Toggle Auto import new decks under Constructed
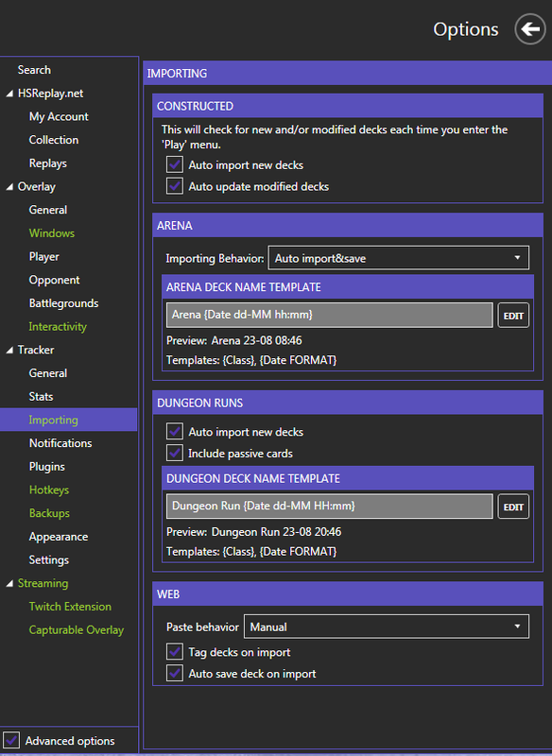Image resolution: width=552 pixels, height=756 pixels. 175,164
